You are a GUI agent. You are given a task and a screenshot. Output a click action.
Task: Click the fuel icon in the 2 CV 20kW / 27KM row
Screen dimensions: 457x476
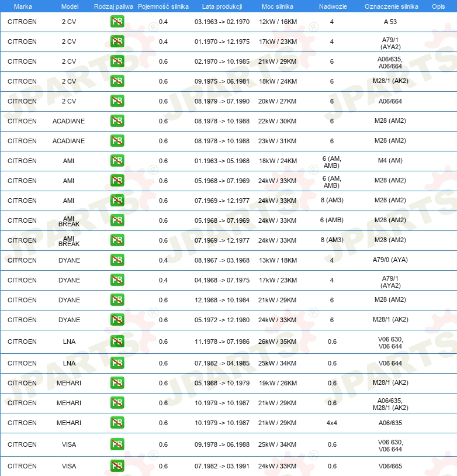click(117, 101)
